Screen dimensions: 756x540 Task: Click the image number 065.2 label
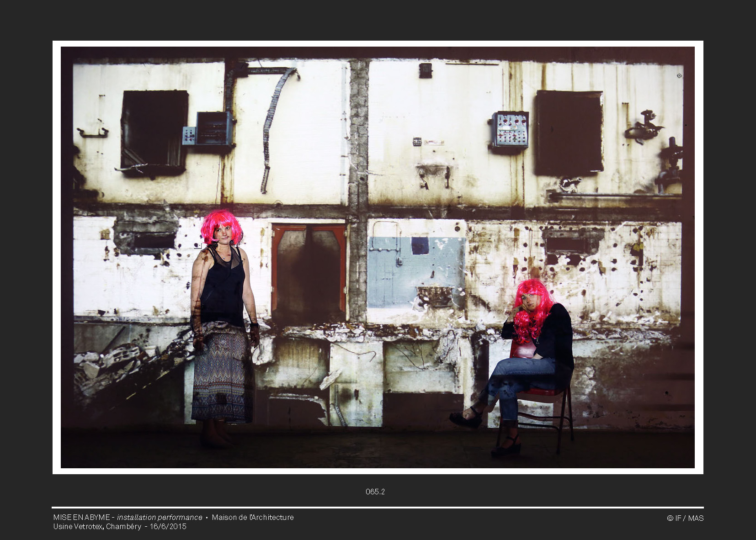click(375, 492)
